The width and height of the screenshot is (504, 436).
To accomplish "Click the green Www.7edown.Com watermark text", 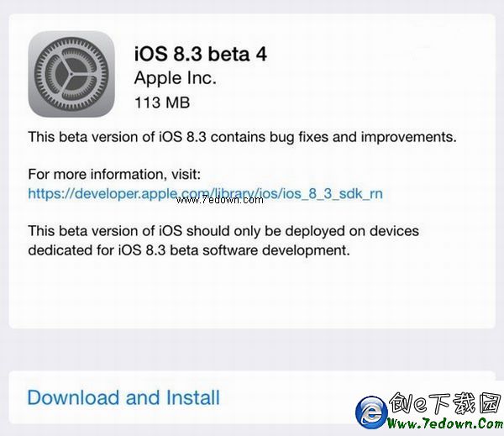I will point(445,423).
